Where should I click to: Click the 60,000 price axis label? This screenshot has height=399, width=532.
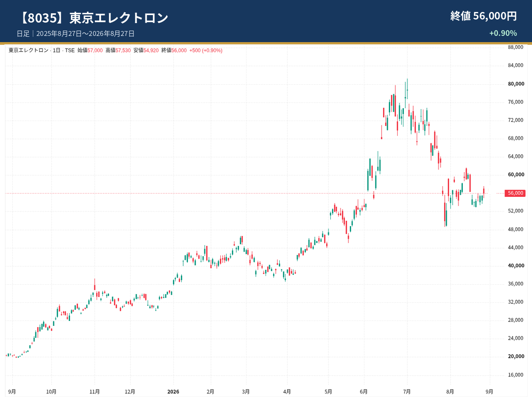[x=516, y=175]
